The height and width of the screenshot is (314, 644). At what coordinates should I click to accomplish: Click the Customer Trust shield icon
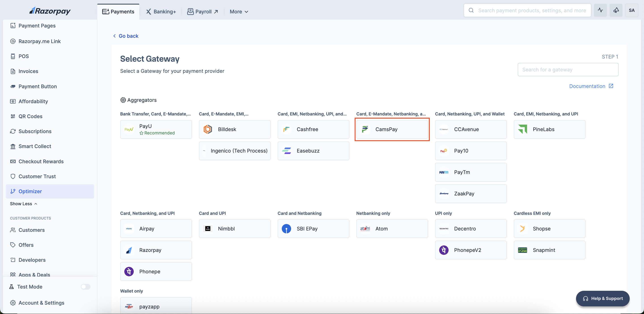tap(13, 176)
